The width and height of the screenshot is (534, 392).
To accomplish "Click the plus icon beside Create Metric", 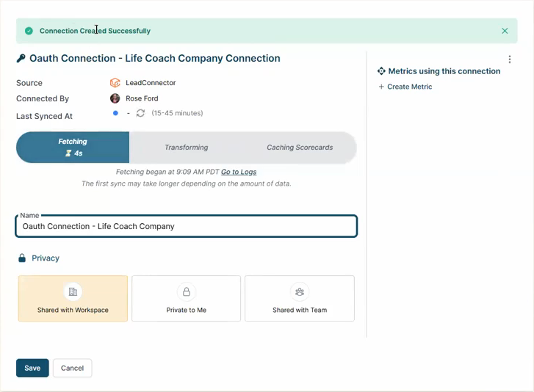I will [x=381, y=87].
